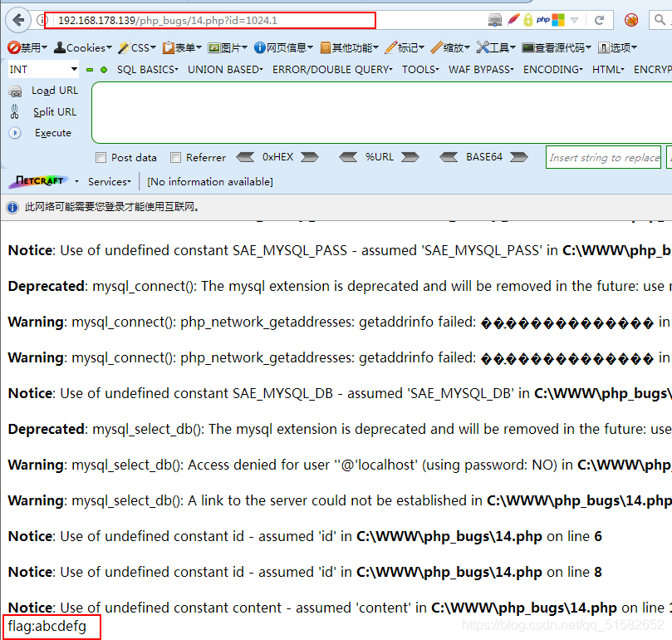The image size is (672, 640).
Task: Open UNION BASED menu
Action: [225, 70]
